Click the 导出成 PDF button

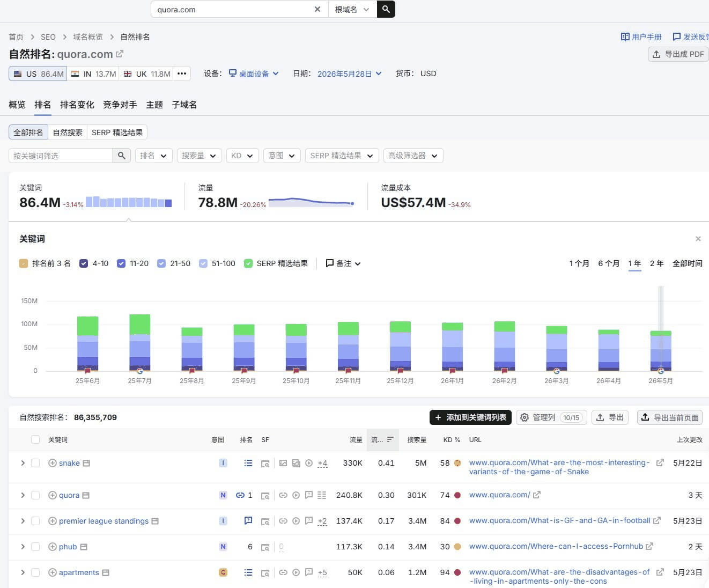coord(678,54)
